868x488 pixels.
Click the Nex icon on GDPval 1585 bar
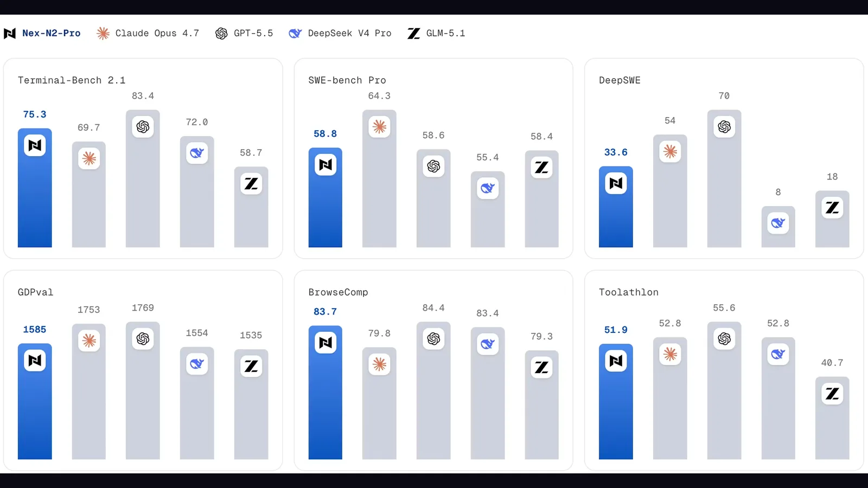(x=35, y=361)
